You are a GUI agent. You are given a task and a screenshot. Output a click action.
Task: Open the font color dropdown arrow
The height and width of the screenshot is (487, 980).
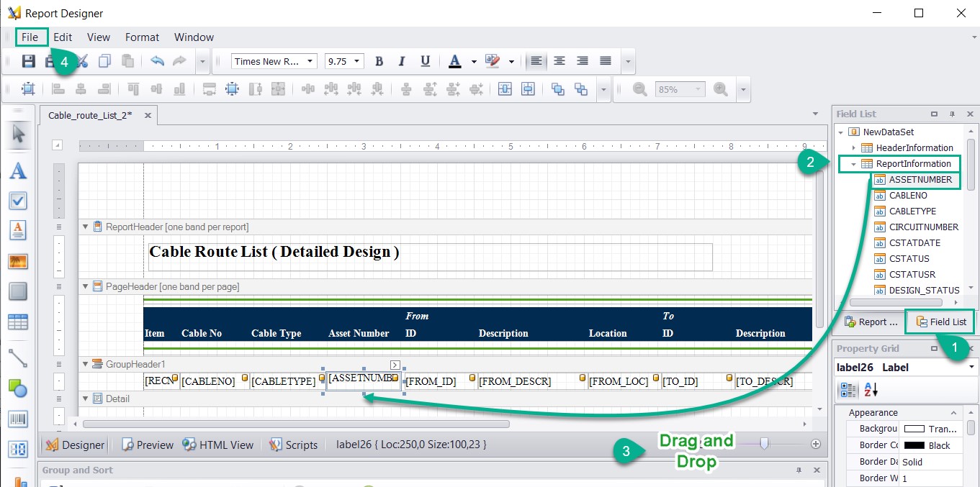[x=473, y=61]
